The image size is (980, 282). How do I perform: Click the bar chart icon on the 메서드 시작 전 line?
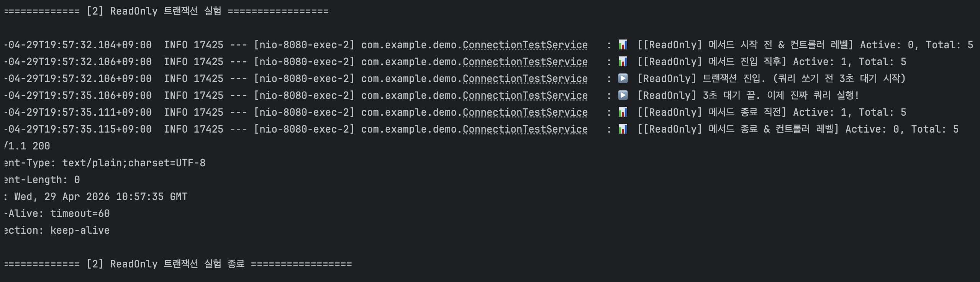pyautogui.click(x=623, y=45)
